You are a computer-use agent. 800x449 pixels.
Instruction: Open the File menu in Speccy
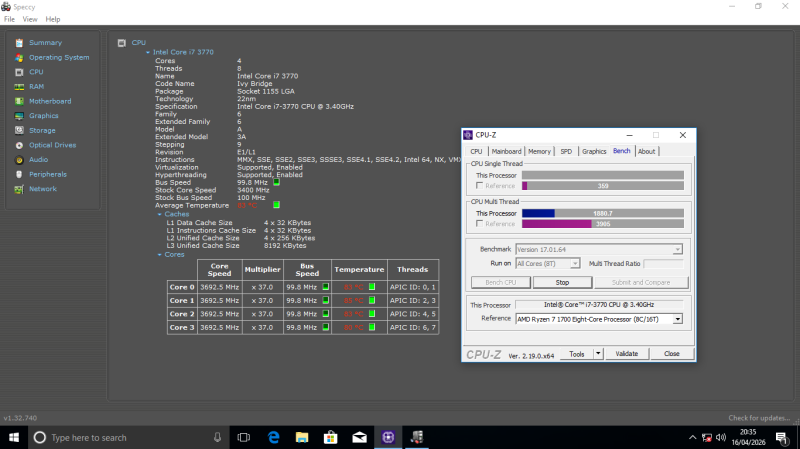point(9,19)
